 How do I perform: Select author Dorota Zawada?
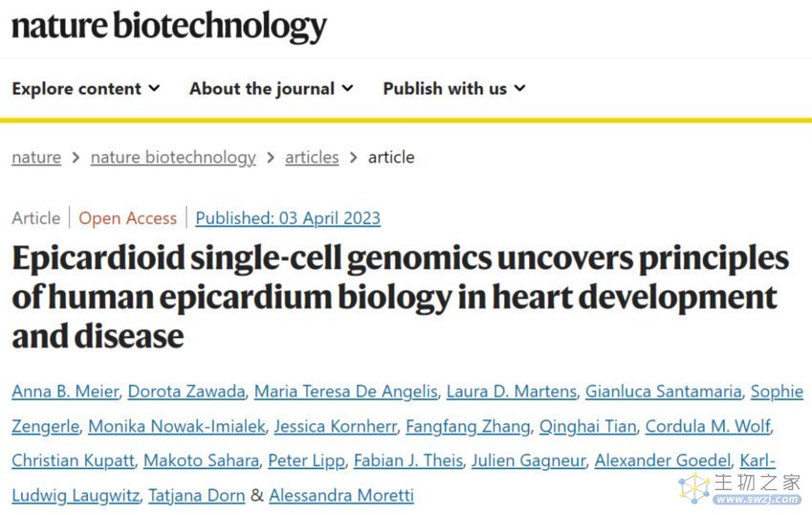pyautogui.click(x=186, y=392)
